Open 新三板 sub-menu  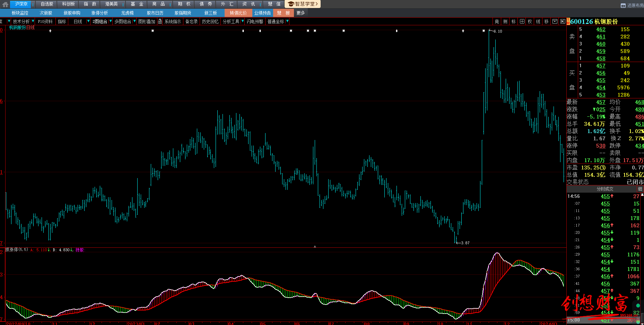[x=210, y=13]
